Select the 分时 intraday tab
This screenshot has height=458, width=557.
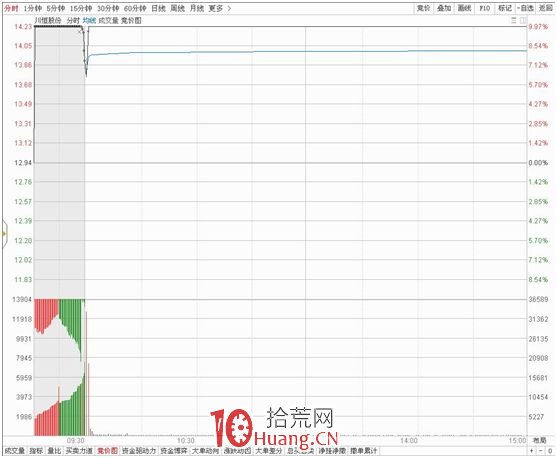[x=11, y=8]
